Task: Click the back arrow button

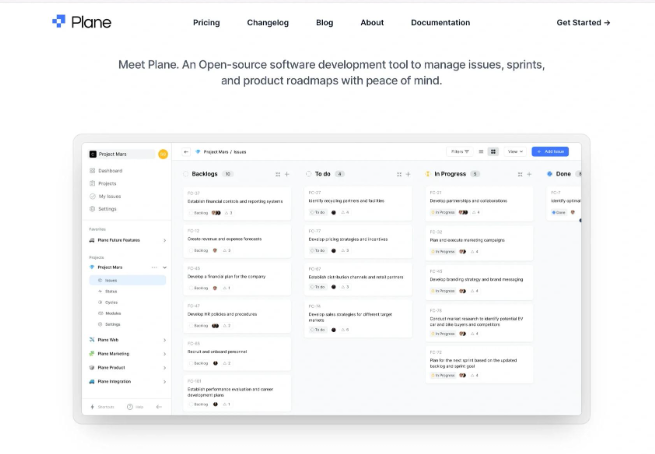Action: (186, 152)
